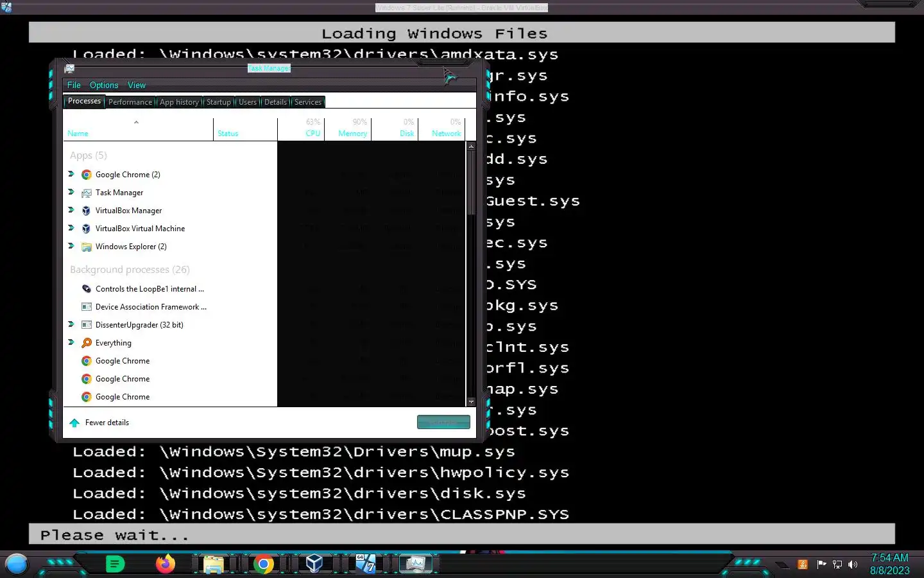
Task: Click the Task Manager process icon
Action: (86, 193)
